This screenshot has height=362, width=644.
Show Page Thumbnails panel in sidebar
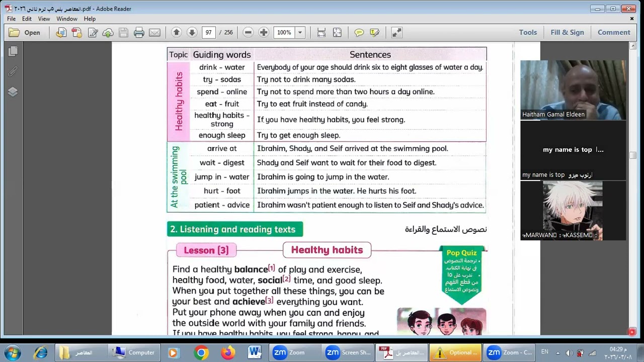13,51
